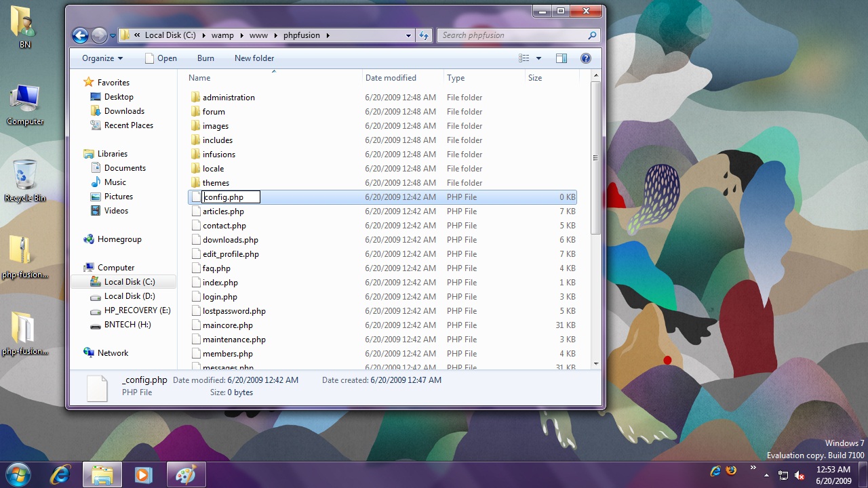Expand address bar history dropdown
This screenshot has height=488, width=868.
coord(408,35)
